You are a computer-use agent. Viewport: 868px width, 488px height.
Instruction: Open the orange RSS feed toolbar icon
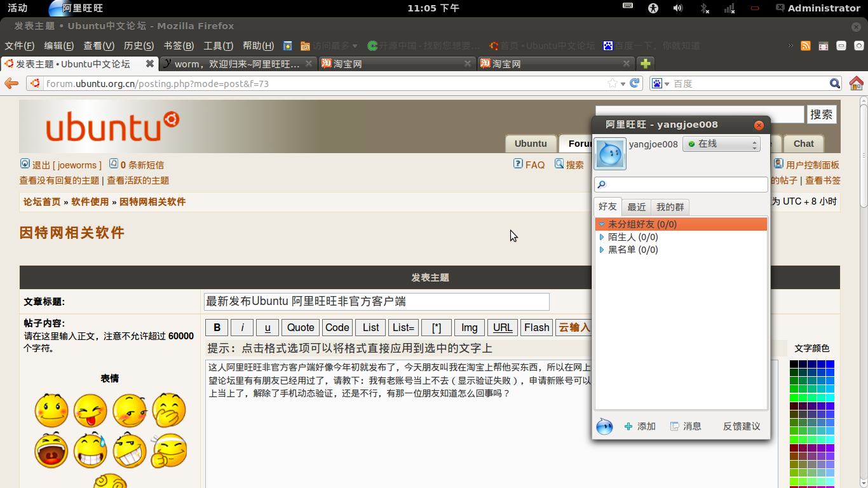[x=806, y=46]
